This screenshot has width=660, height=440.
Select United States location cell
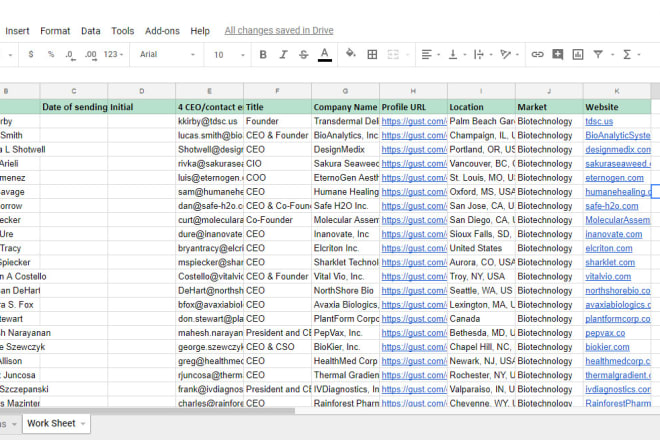click(481, 248)
